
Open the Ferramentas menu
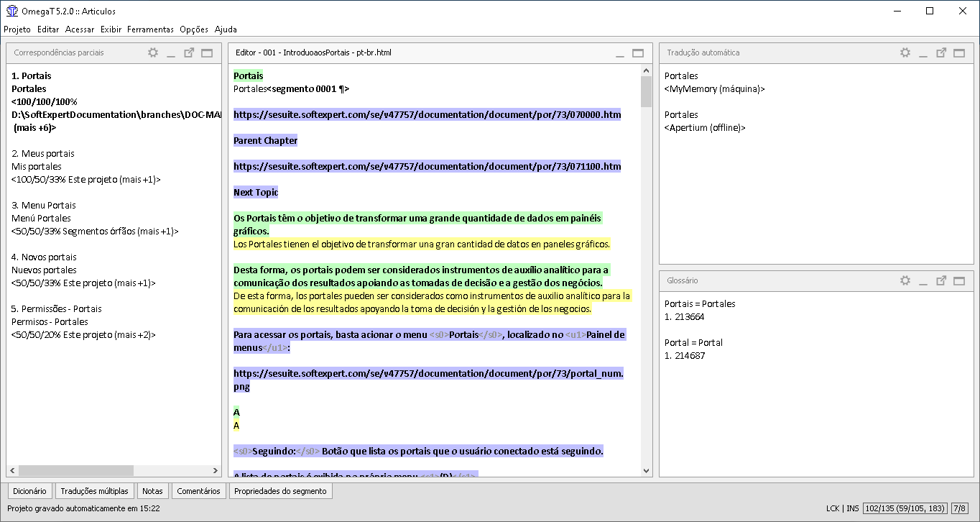150,29
